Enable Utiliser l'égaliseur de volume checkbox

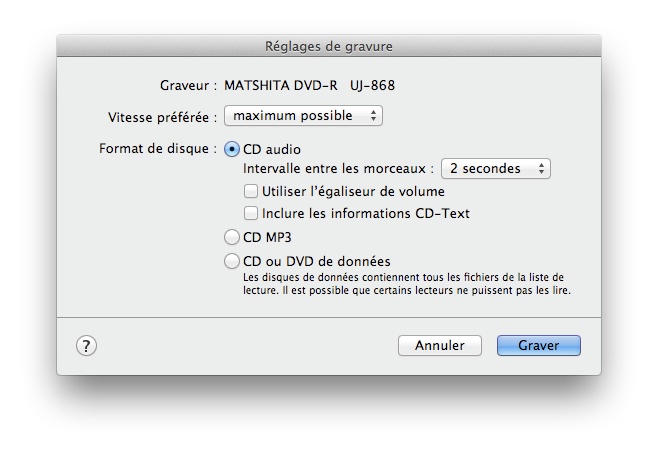click(x=251, y=191)
